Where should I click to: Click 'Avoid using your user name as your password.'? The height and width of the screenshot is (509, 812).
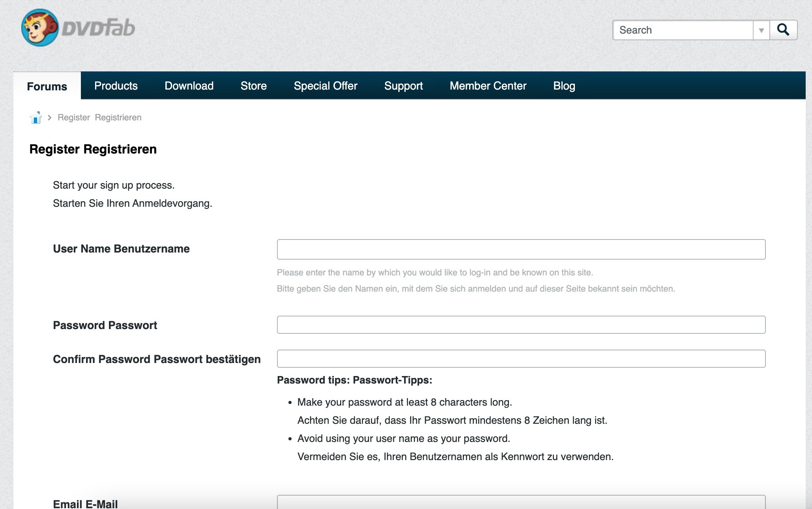click(x=404, y=438)
